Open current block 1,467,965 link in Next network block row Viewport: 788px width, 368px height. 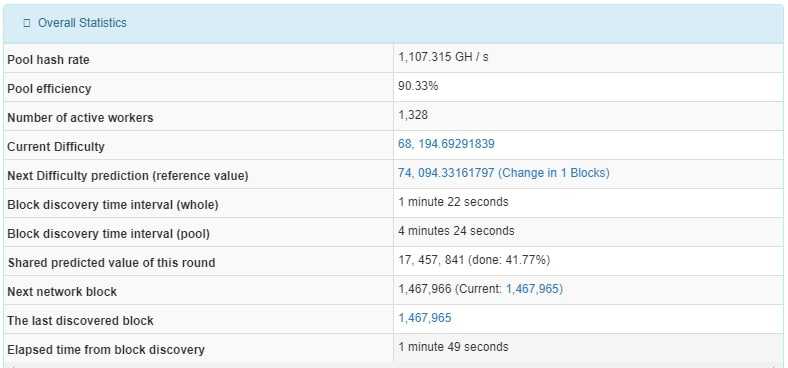533,289
